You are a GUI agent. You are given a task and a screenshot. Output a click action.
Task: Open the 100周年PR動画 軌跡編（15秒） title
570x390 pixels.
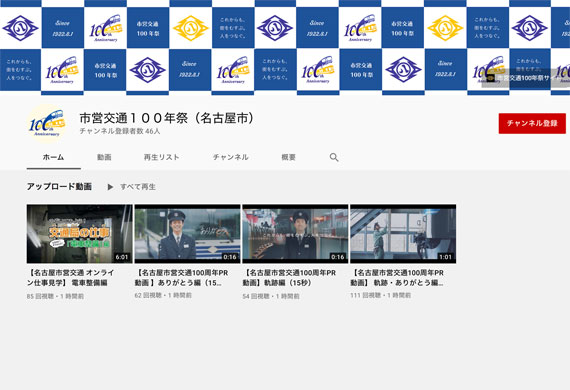[x=289, y=278]
